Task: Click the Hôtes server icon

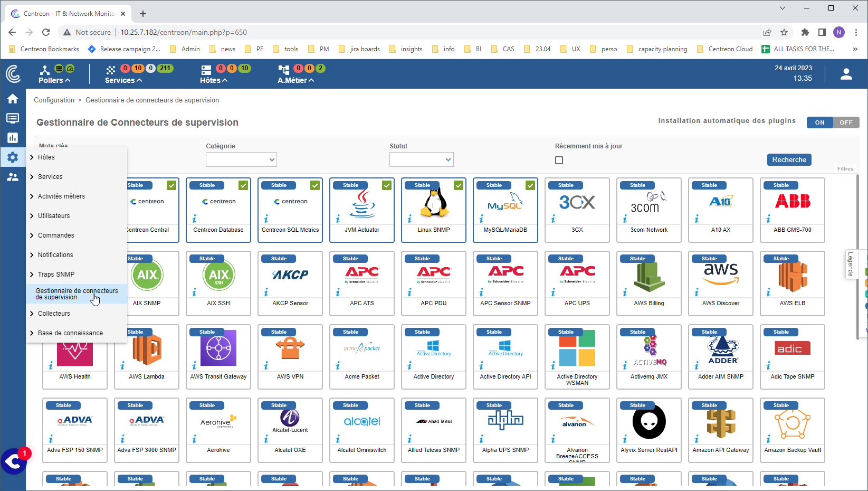Action: pos(206,70)
